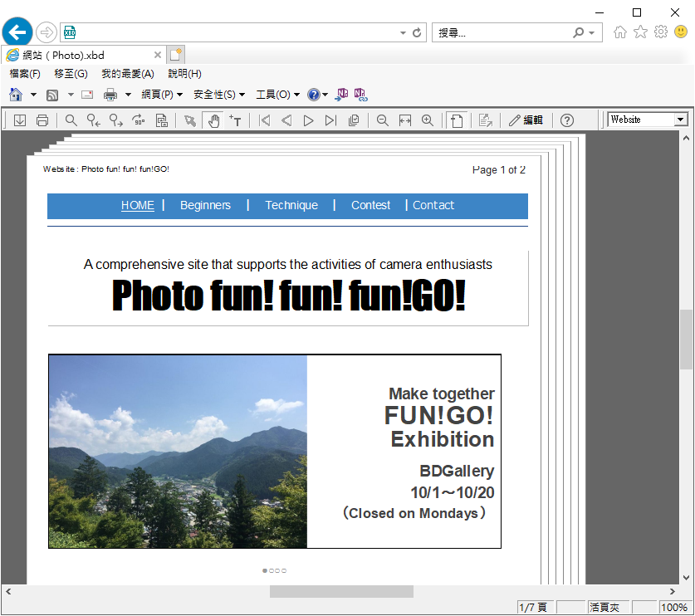
Task: Select the Hand pan tool
Action: tap(213, 120)
